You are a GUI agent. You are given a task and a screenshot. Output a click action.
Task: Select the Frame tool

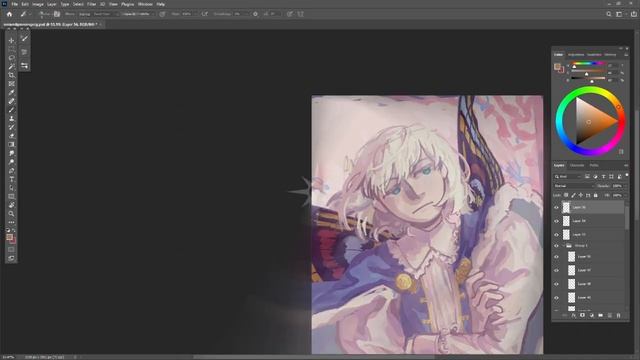click(11, 84)
